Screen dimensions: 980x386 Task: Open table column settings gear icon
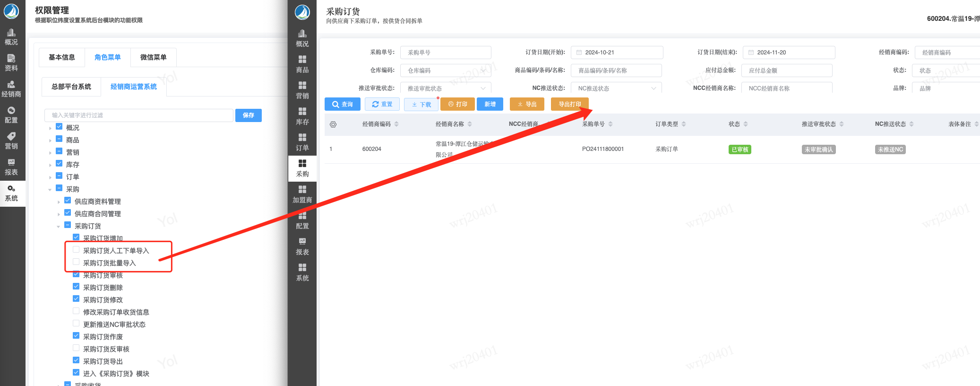click(333, 124)
